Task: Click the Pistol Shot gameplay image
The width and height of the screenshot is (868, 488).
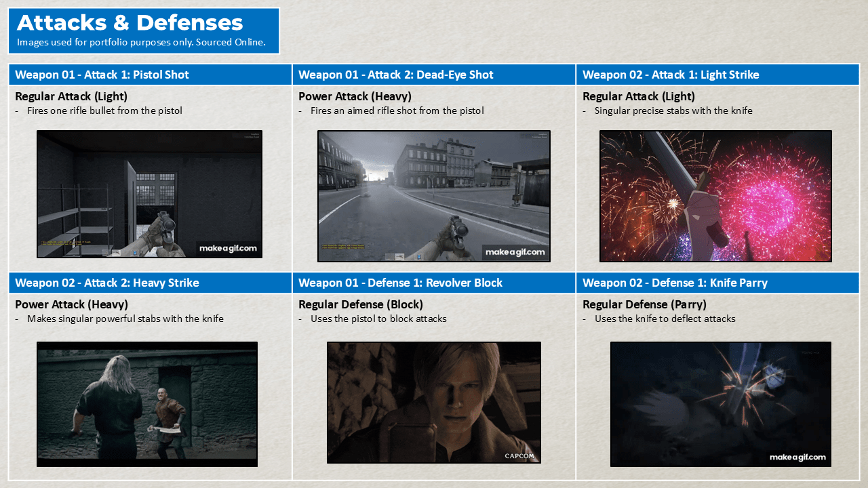Action: [149, 194]
